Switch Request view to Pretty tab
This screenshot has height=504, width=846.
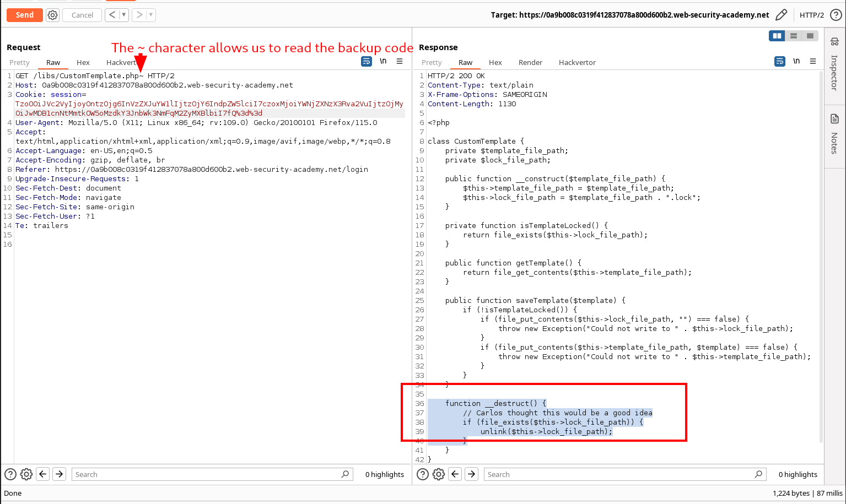coord(20,62)
